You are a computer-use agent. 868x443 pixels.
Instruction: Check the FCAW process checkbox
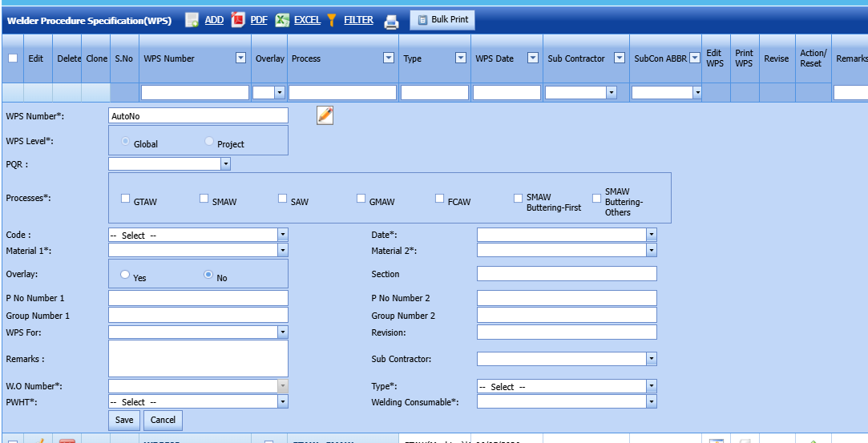tap(440, 198)
